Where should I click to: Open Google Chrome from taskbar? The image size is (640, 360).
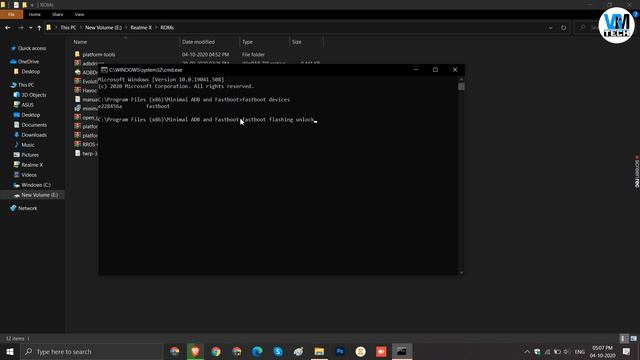(x=216, y=351)
